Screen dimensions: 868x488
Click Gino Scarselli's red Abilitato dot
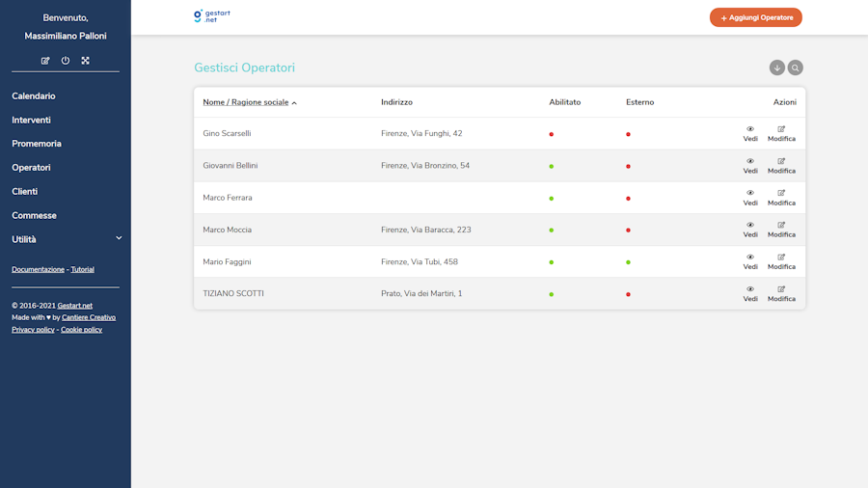click(x=551, y=134)
